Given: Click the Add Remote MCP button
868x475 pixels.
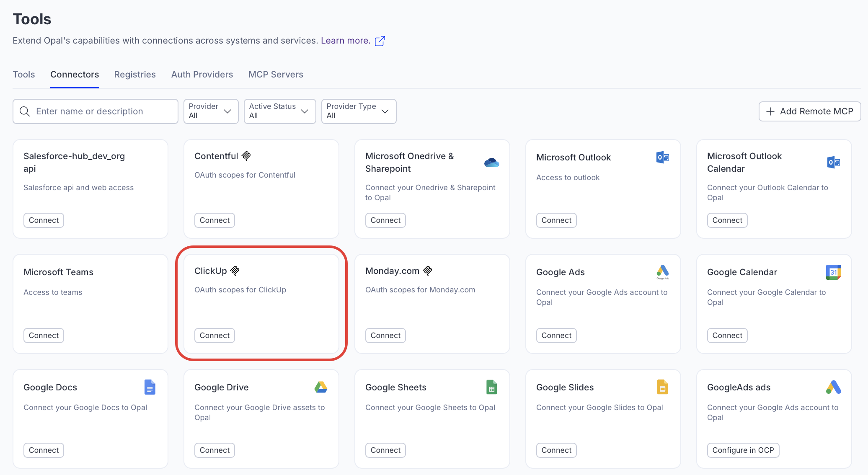Looking at the screenshot, I should (x=809, y=111).
